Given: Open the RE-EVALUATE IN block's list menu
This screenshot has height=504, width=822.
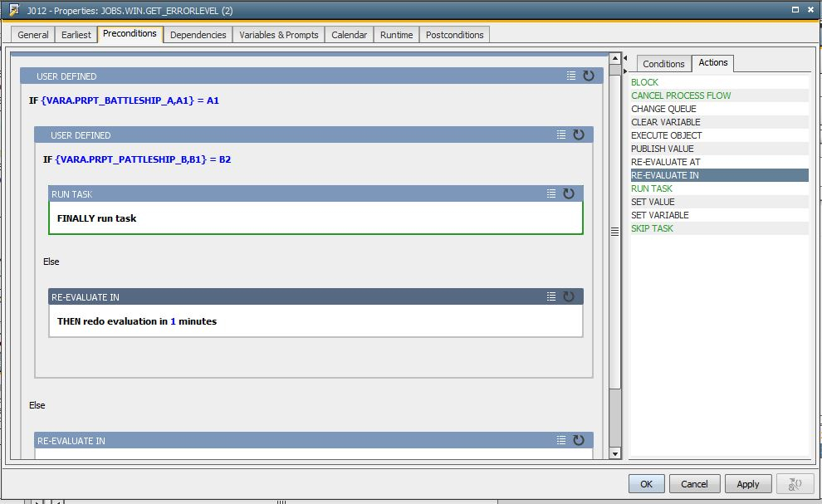Looking at the screenshot, I should (x=550, y=296).
